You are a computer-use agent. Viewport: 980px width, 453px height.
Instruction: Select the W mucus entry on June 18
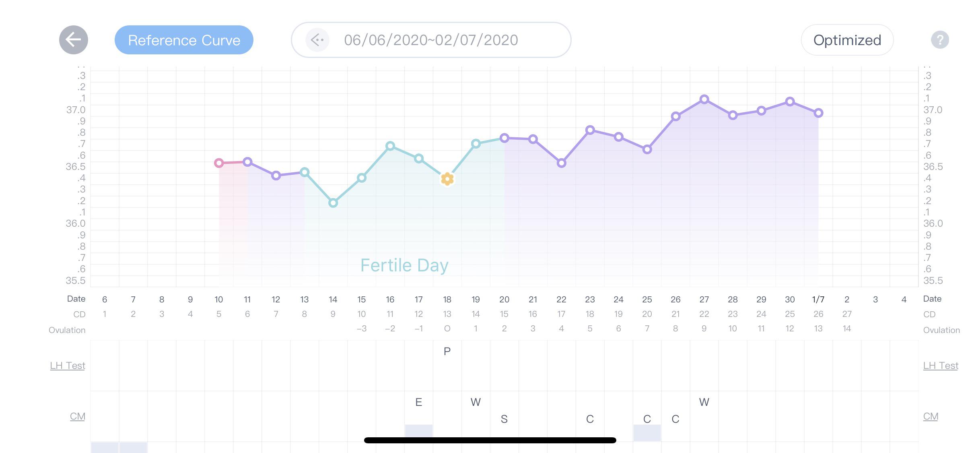tap(476, 401)
